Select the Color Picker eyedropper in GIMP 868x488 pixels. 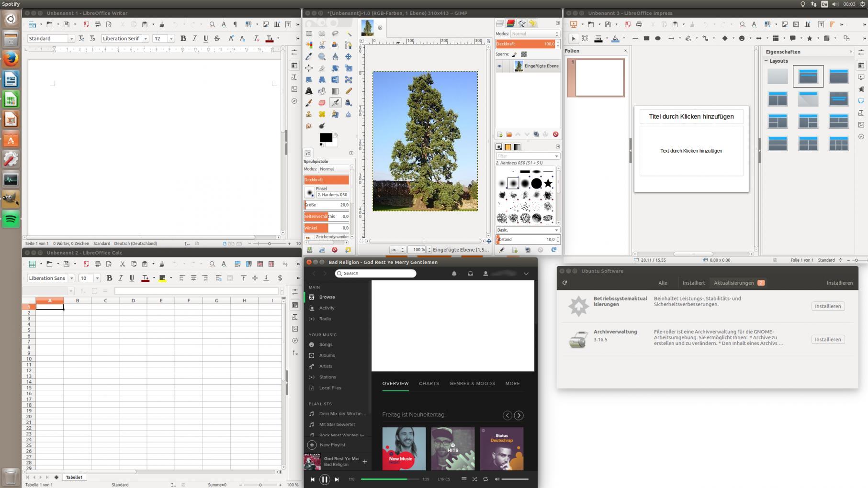[x=309, y=56]
